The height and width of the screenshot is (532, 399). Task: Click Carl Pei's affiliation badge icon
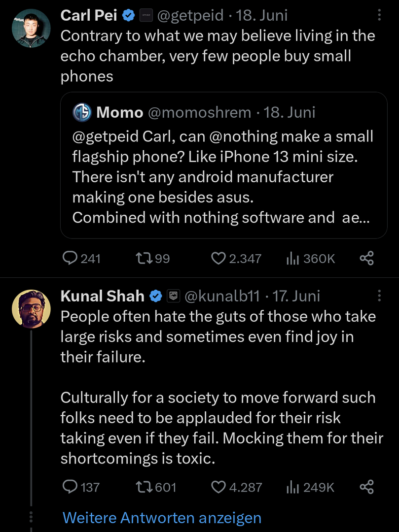[x=145, y=15]
